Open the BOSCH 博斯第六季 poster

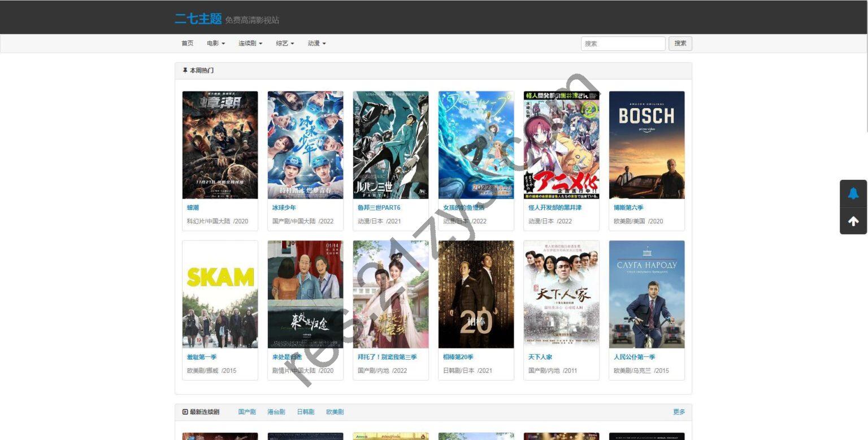646,145
